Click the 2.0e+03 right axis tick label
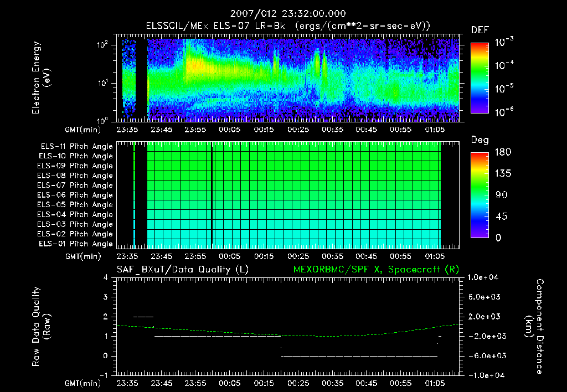The image size is (567, 392). [x=484, y=316]
